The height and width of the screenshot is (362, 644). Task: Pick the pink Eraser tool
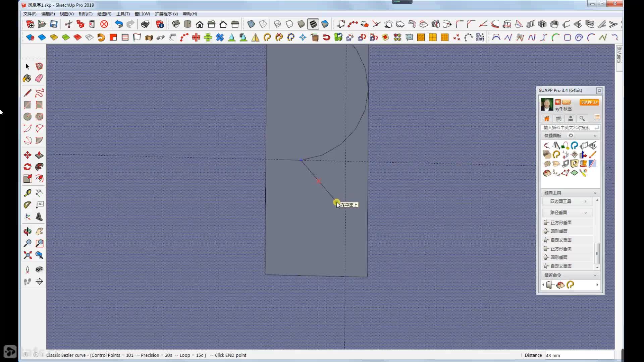(39, 78)
